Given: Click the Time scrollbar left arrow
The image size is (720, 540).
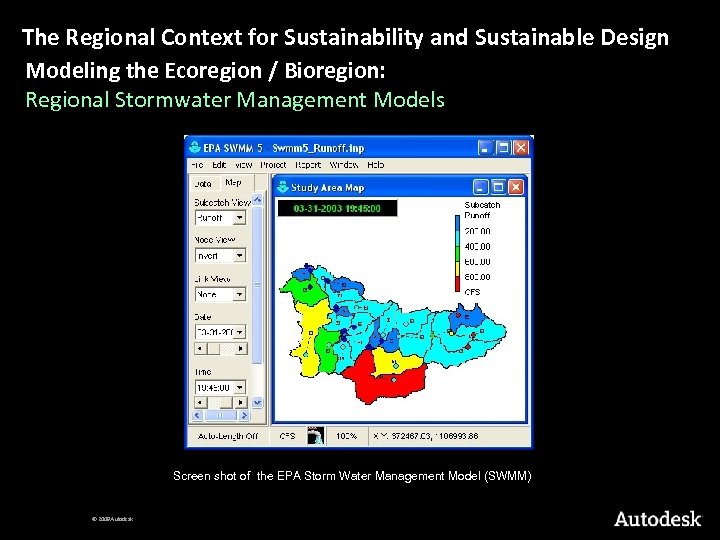Looking at the screenshot, I should click(x=199, y=403).
